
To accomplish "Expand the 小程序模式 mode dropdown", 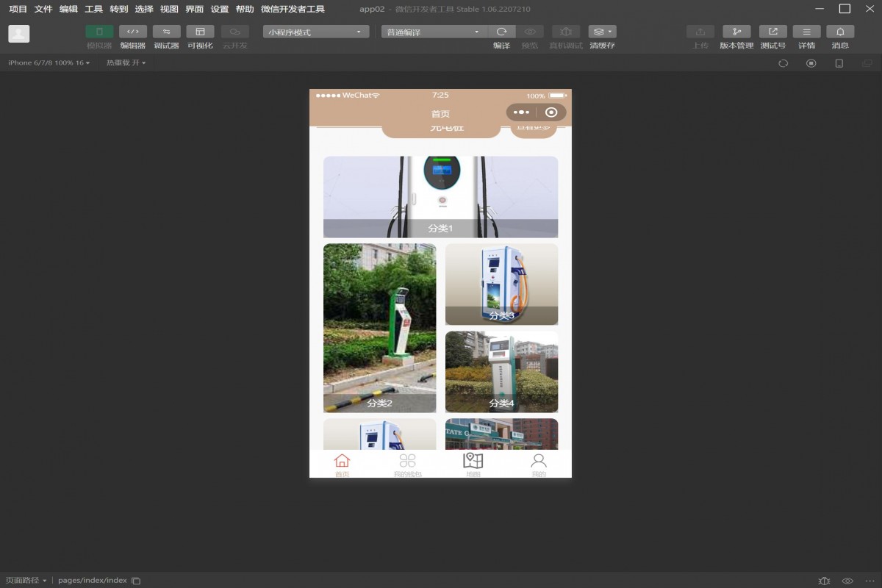I will coord(316,32).
